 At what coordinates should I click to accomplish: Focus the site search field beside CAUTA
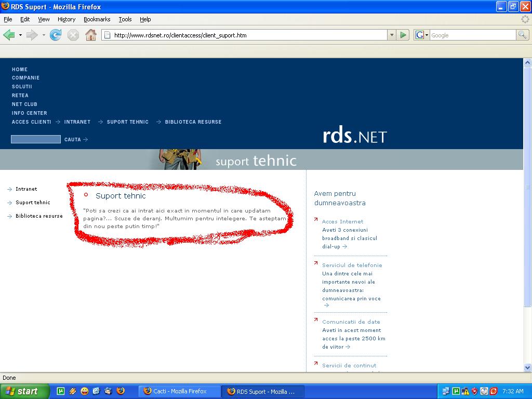tap(36, 139)
